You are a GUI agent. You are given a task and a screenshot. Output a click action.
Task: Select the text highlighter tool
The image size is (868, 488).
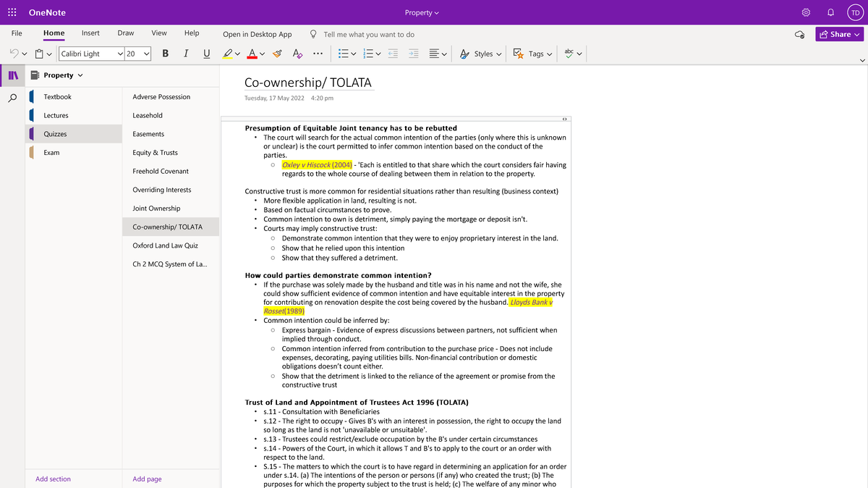tap(228, 53)
